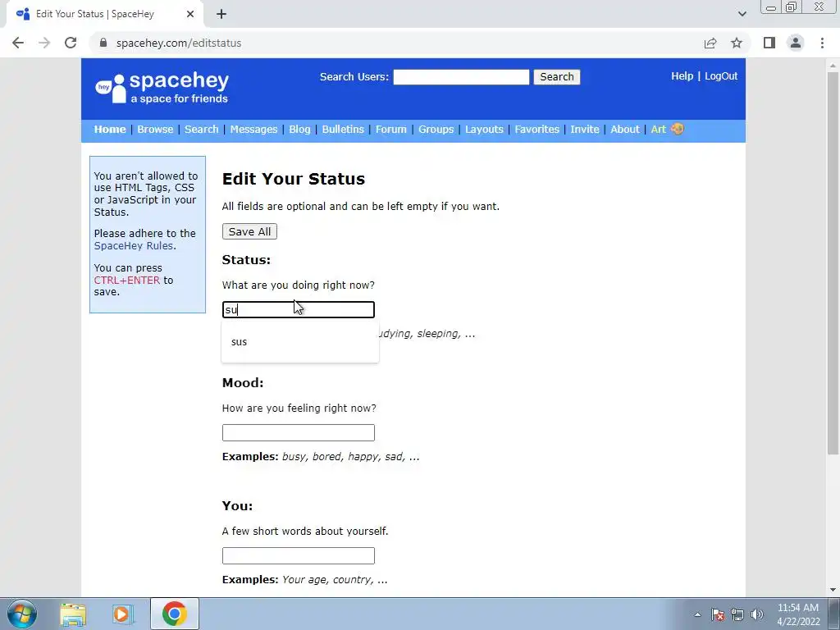Click the padlock site info icon

pyautogui.click(x=103, y=43)
